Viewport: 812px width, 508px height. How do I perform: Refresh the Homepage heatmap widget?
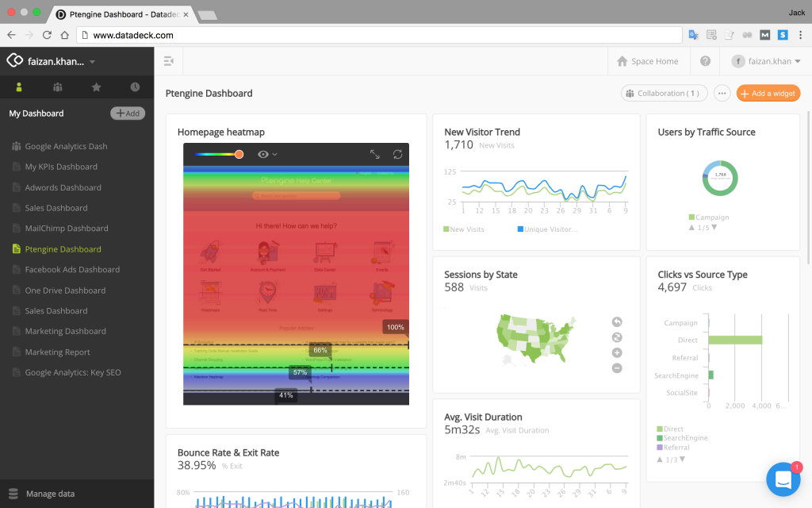tap(396, 154)
